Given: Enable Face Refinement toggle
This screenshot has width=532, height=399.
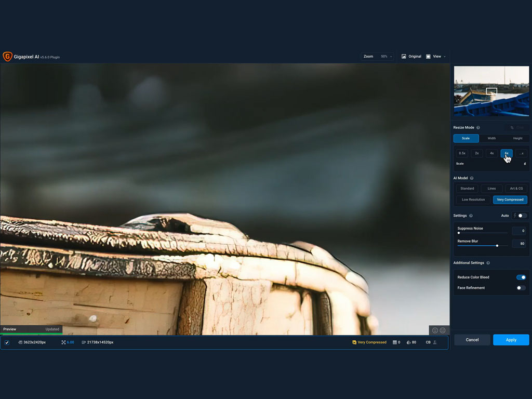Looking at the screenshot, I should click(x=521, y=288).
